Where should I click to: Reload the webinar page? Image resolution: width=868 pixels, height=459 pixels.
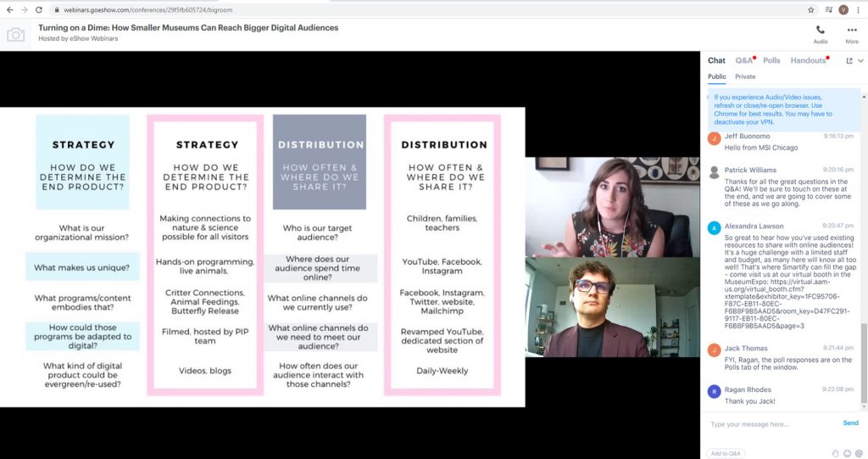(40, 9)
